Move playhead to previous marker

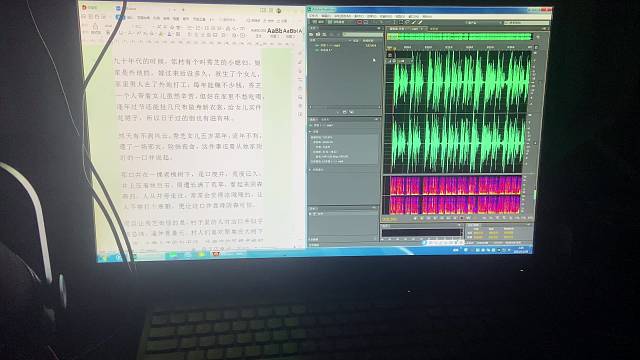click(x=435, y=218)
